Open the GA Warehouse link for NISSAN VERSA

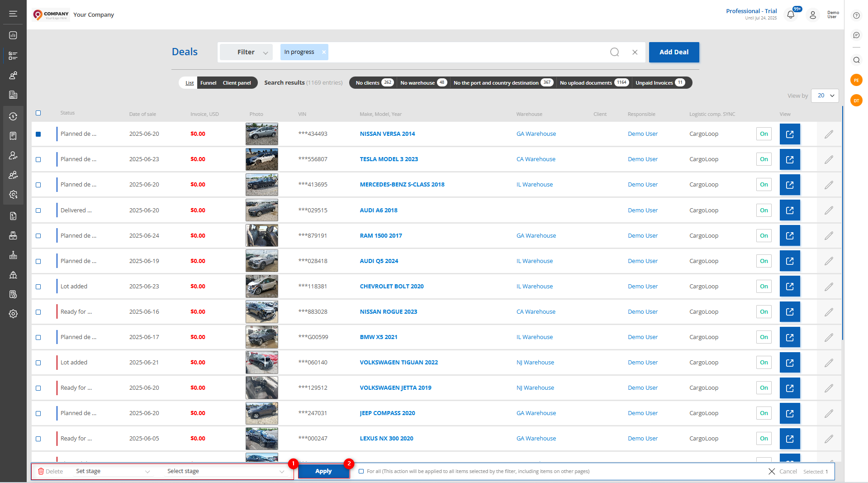click(x=536, y=134)
